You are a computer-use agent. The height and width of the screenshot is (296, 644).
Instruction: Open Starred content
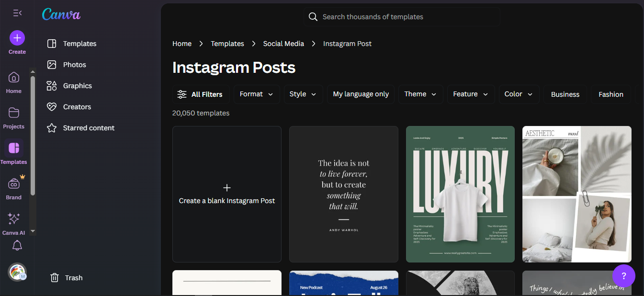[53, 128]
